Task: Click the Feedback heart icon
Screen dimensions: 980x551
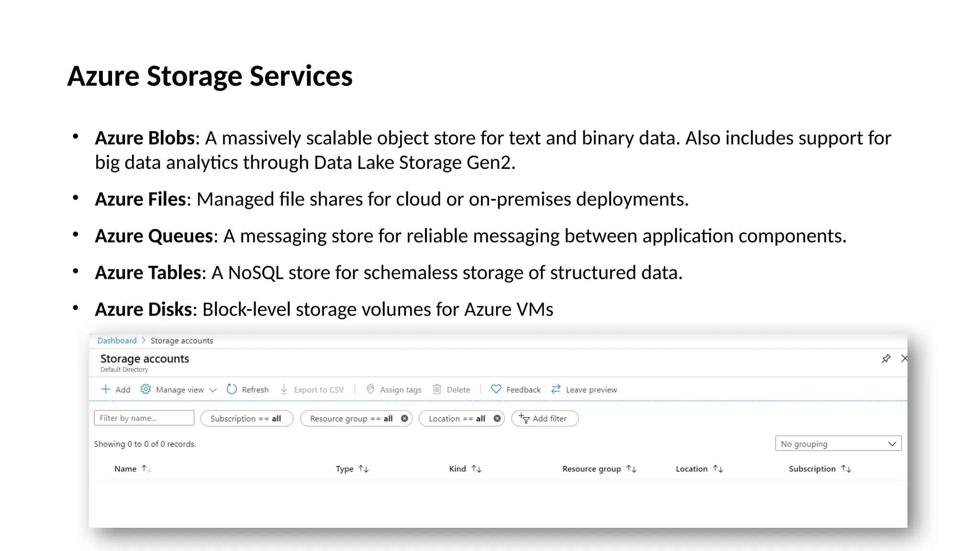Action: tap(496, 389)
